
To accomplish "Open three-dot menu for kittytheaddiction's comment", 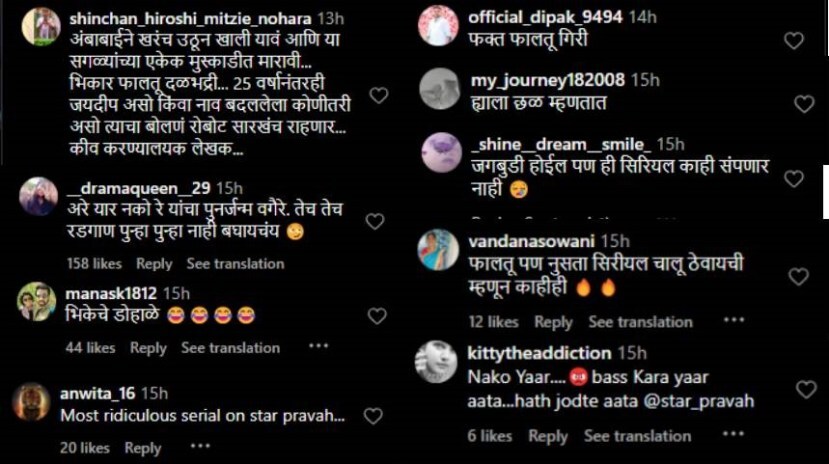I will tap(733, 434).
